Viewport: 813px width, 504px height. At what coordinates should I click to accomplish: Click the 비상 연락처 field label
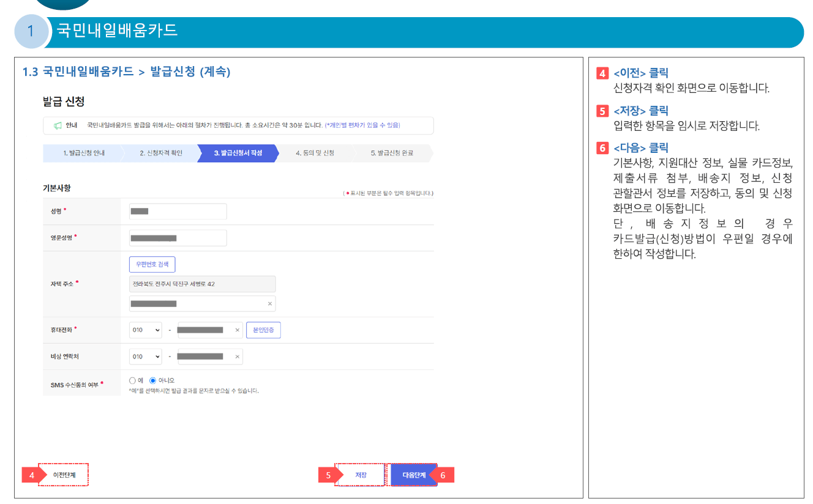65,357
